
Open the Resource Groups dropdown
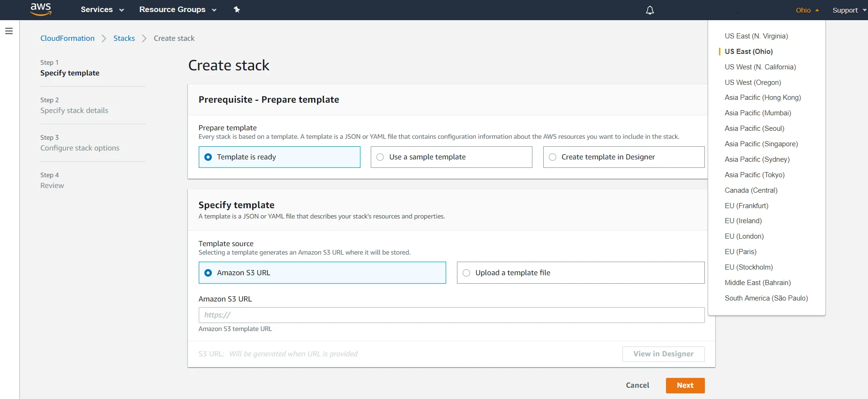click(x=178, y=9)
